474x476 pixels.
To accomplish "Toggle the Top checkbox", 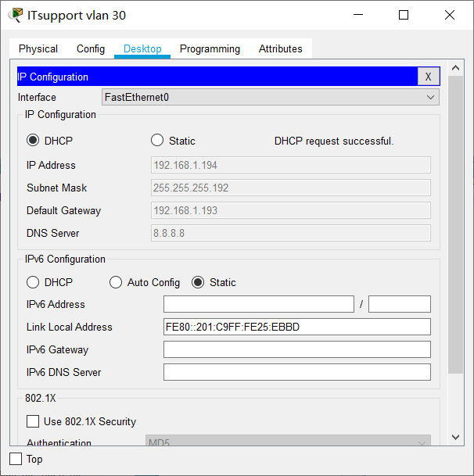I will [x=16, y=459].
